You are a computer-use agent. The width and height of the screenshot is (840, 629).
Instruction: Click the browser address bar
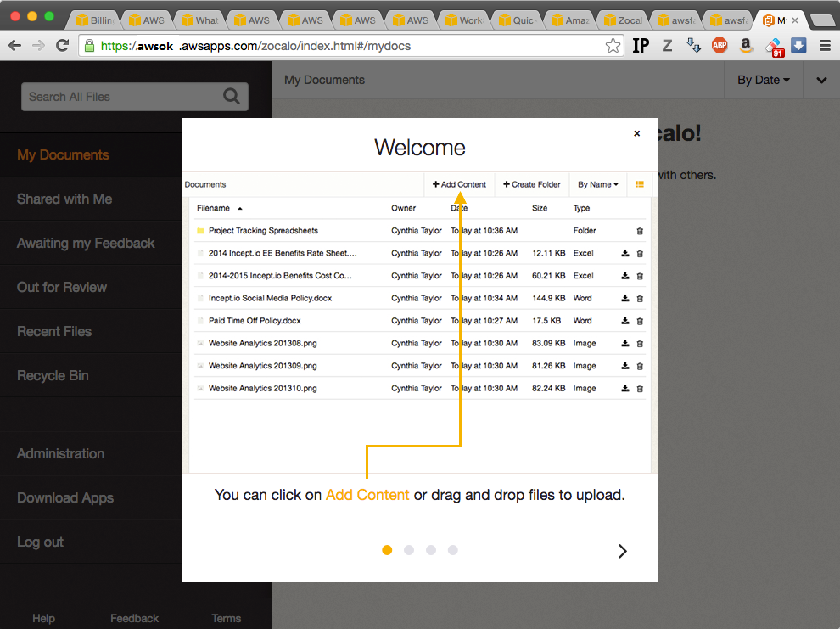pos(351,46)
